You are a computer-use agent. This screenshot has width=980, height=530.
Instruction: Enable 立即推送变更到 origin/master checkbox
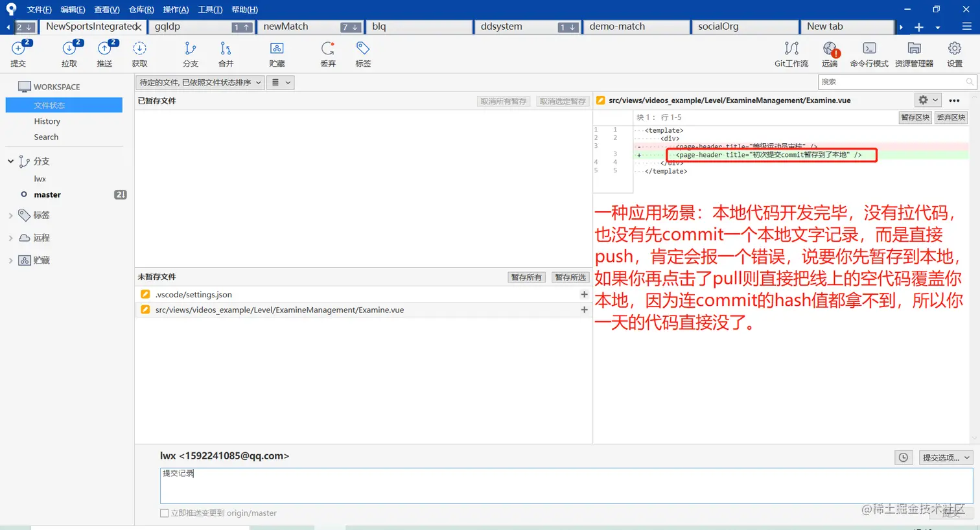tap(164, 513)
